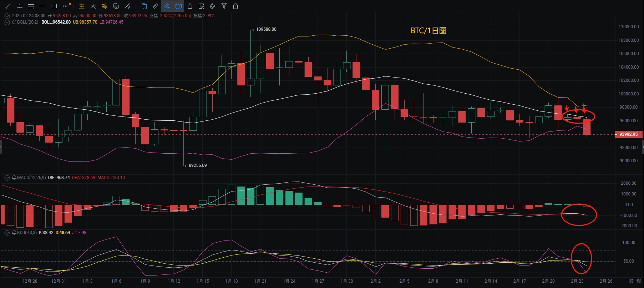The width and height of the screenshot is (644, 288).
Task: Click the 筹 button at bottom right
Action: (631, 281)
